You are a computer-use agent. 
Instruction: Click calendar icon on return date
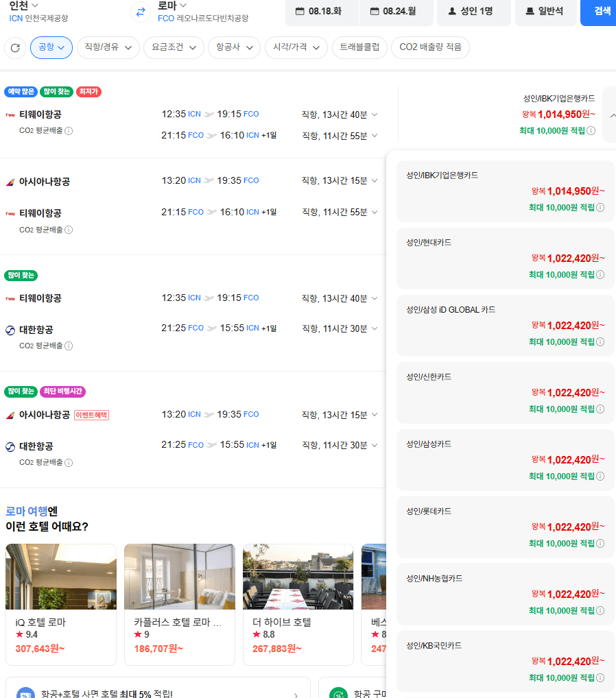coord(375,12)
